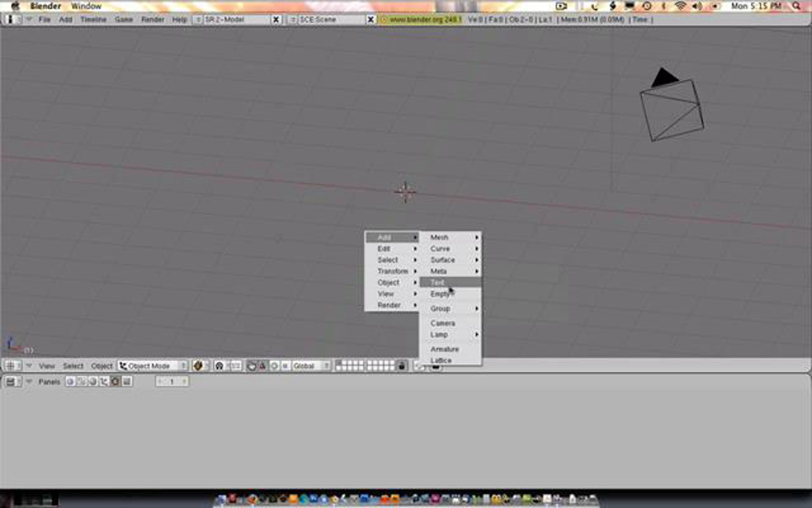Toggle the layer lock icon
The width and height of the screenshot is (812, 508).
(x=402, y=366)
